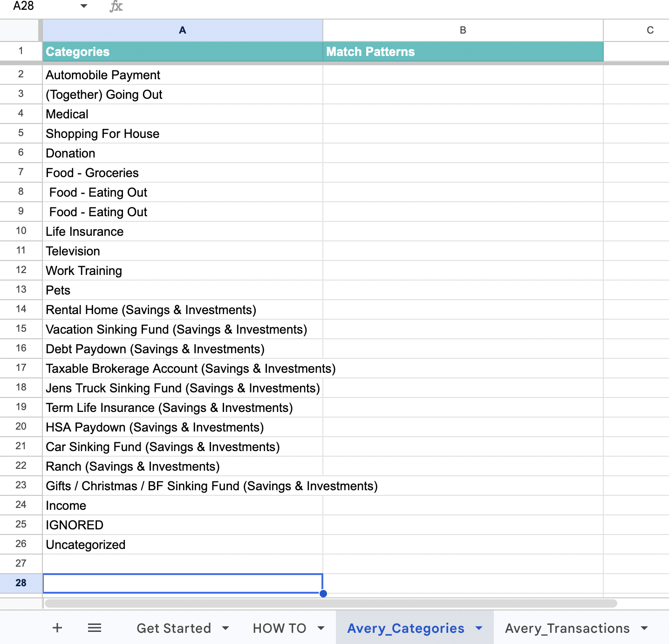669x644 pixels.
Task: Select the Pets cell
Action: [x=183, y=290]
